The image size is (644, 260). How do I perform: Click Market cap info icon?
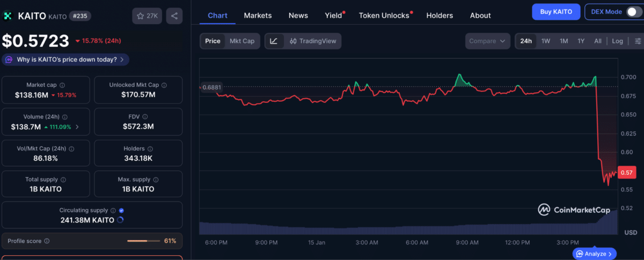(62, 85)
